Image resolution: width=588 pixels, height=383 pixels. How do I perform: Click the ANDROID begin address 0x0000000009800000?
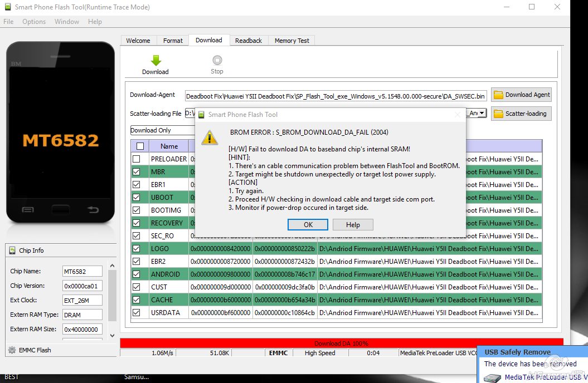pos(221,274)
